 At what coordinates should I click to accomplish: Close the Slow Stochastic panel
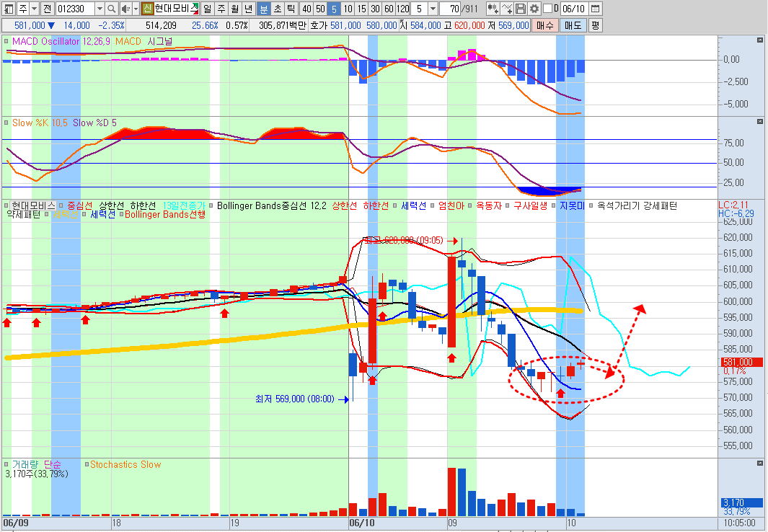(x=759, y=121)
